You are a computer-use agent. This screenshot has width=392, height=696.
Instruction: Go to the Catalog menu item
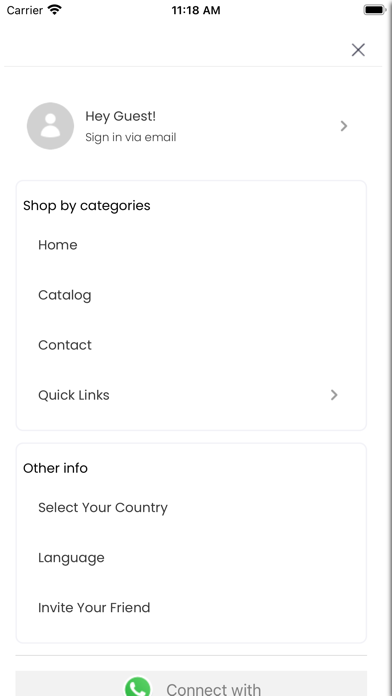tap(65, 295)
